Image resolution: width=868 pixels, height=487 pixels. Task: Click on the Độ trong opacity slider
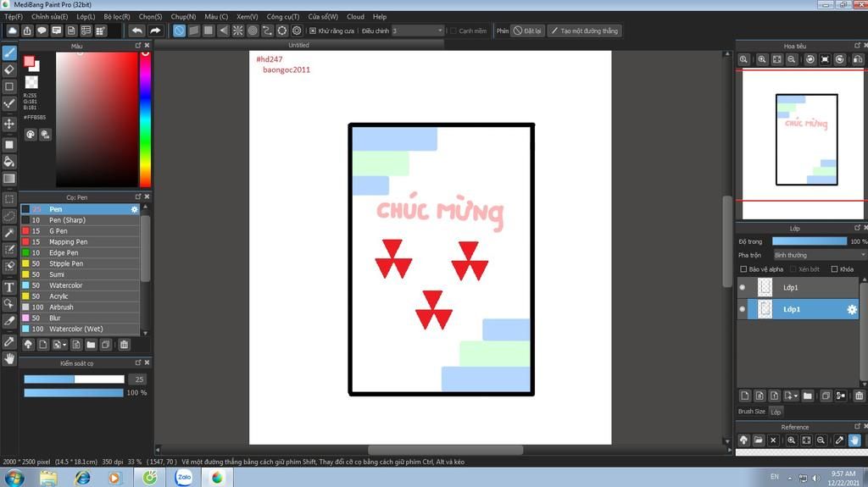point(810,241)
